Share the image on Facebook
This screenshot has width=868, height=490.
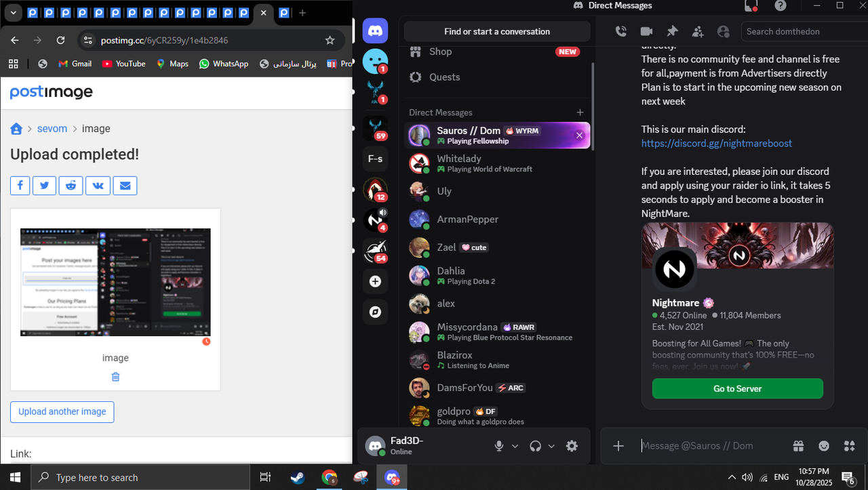click(x=20, y=185)
